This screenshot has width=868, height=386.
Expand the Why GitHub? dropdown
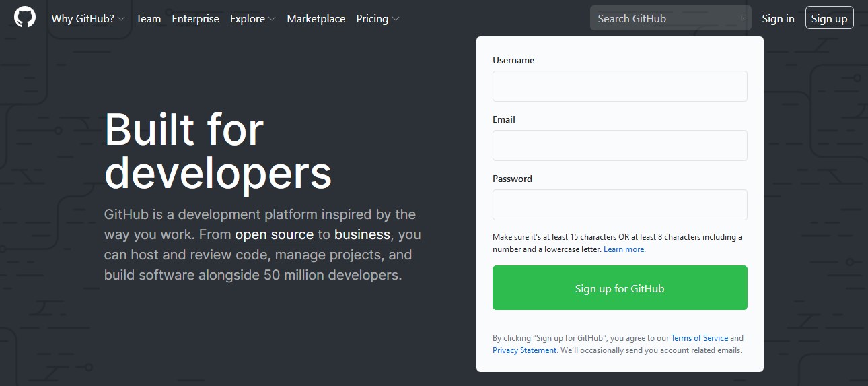(x=87, y=19)
